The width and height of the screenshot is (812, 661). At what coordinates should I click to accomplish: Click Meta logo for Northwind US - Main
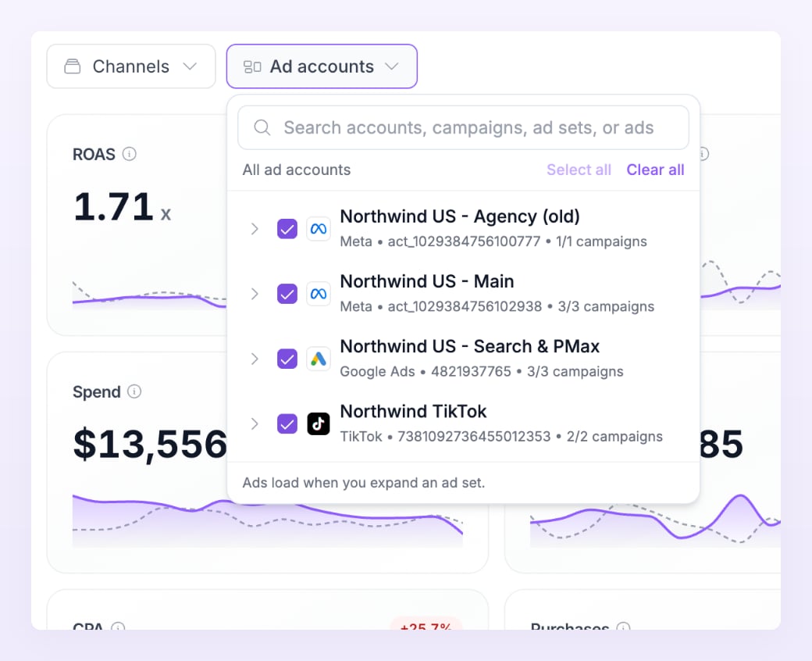(319, 294)
